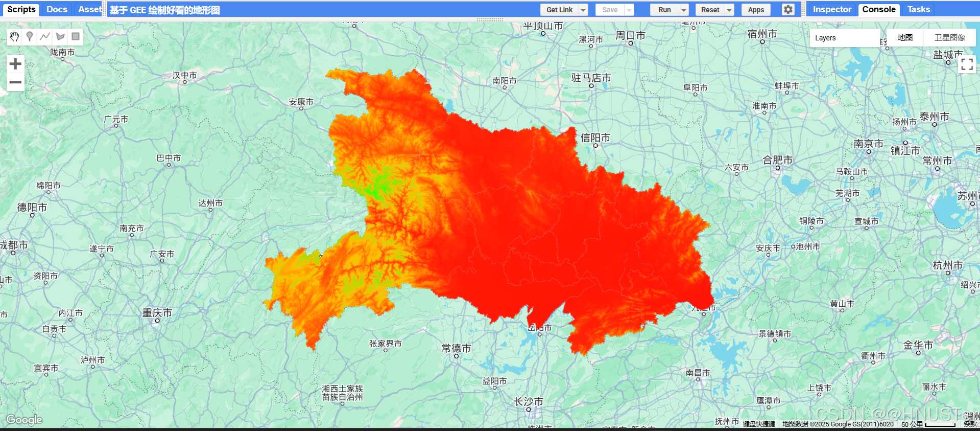Switch to the Scripts tab
The image size is (980, 431).
click(21, 9)
